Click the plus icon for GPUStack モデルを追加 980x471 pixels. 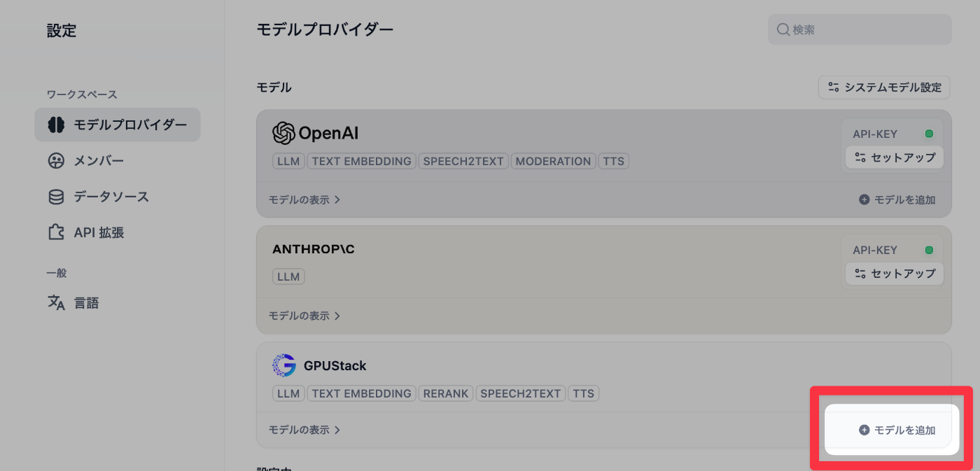864,430
